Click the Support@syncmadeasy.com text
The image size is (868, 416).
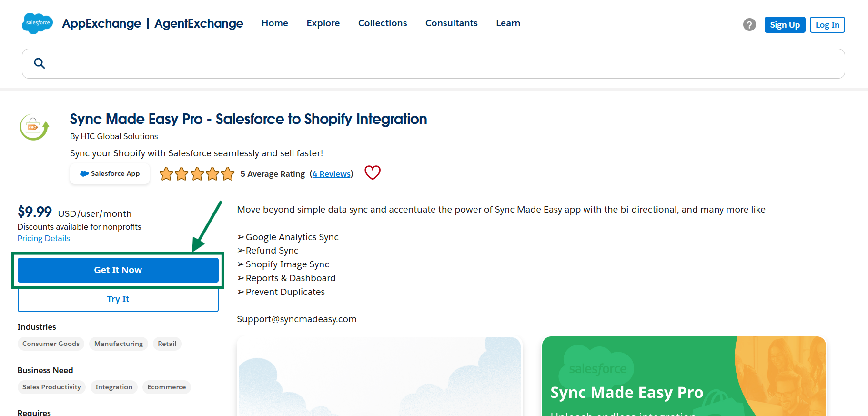coord(297,319)
